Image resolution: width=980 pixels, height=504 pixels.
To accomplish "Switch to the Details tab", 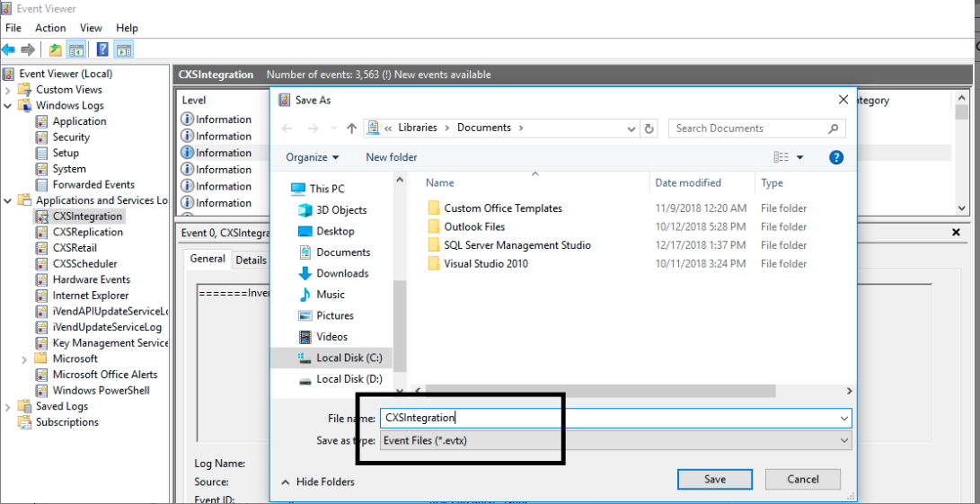I will point(250,261).
